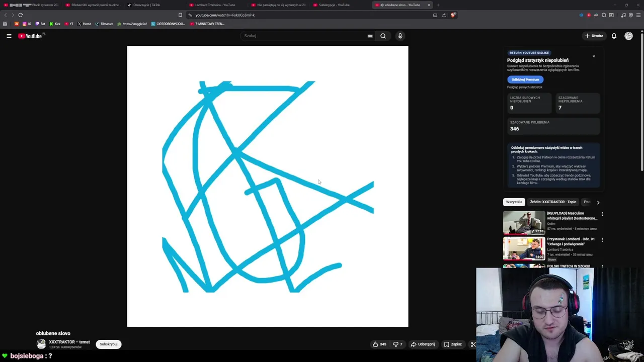The width and height of the screenshot is (644, 362).
Task: Open options menu for Masculine whitegirl video
Action: [602, 214]
